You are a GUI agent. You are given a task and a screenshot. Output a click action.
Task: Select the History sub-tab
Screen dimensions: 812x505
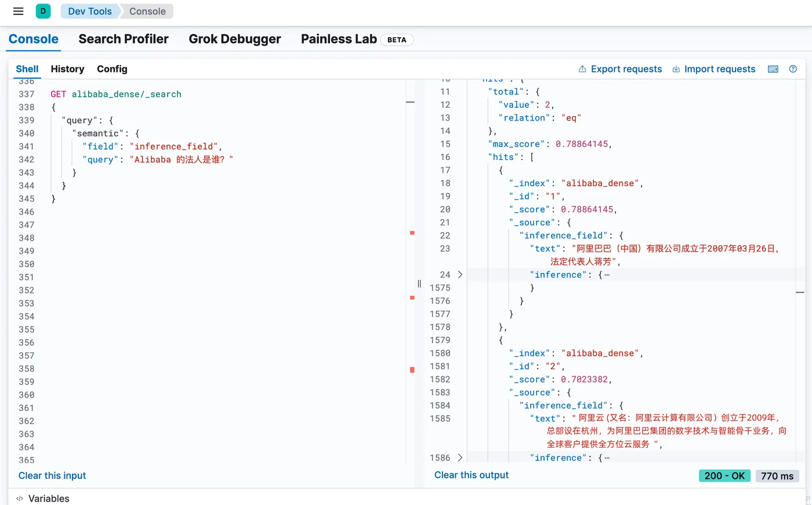pyautogui.click(x=67, y=69)
